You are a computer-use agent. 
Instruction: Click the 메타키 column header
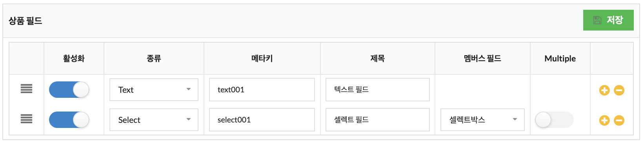coord(262,58)
